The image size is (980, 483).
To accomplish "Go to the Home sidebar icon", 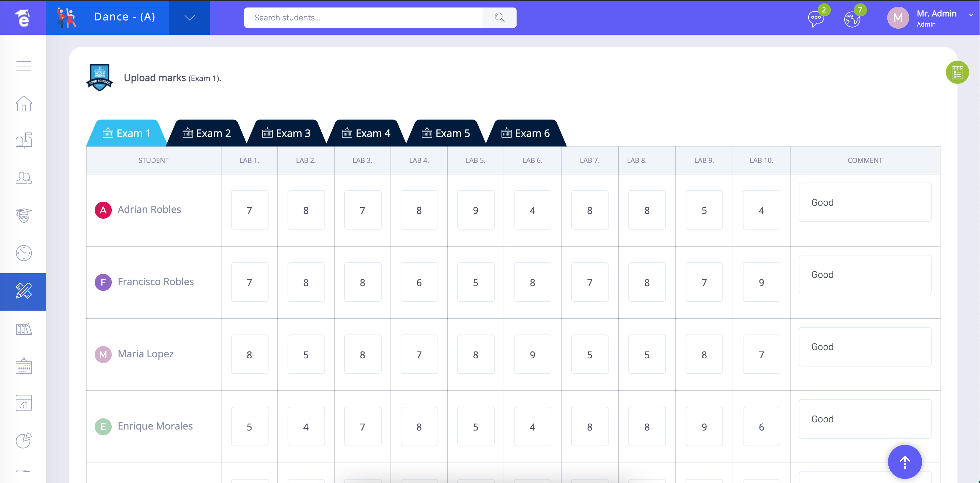I will point(24,104).
